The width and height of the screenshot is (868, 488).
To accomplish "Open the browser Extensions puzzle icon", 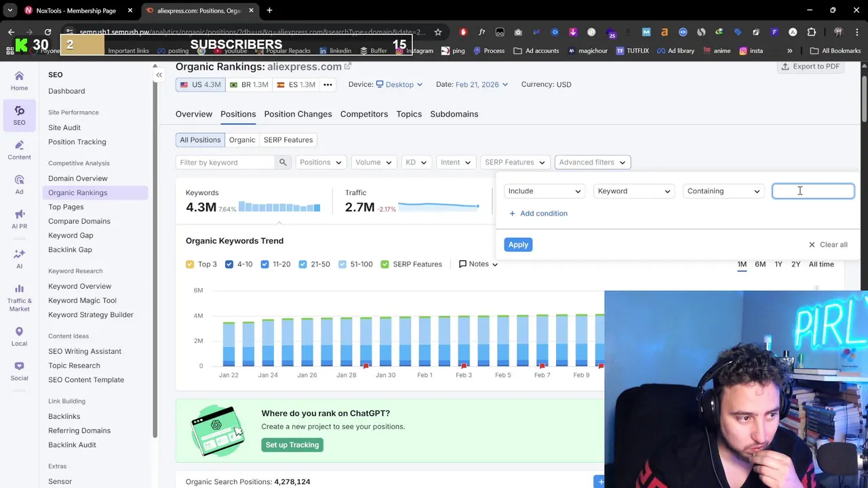I will 812,32.
